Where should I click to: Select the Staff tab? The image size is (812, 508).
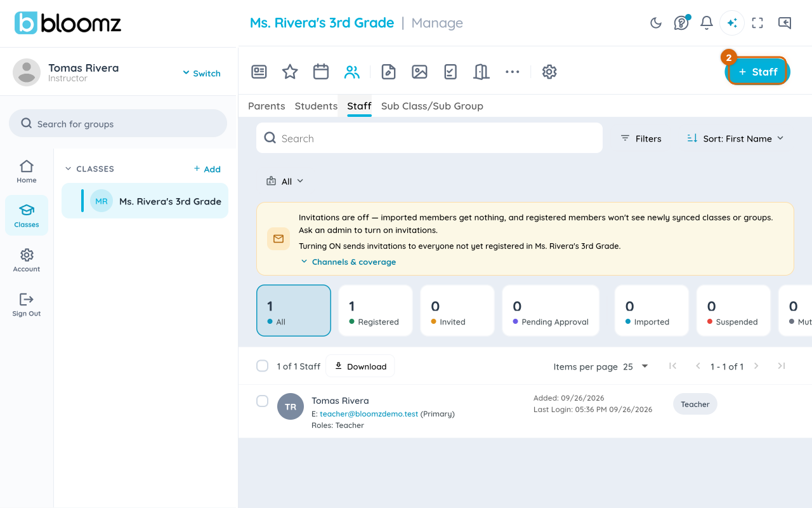(359, 106)
